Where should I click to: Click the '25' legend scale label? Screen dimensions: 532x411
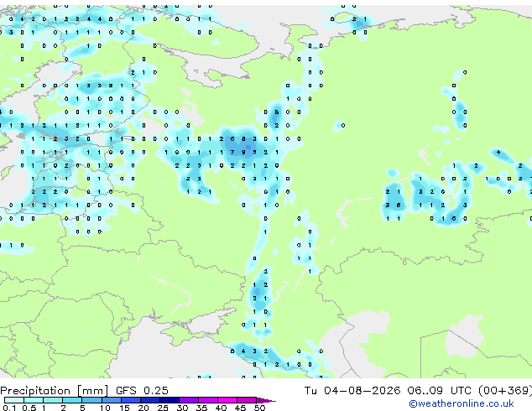pyautogui.click(x=163, y=408)
